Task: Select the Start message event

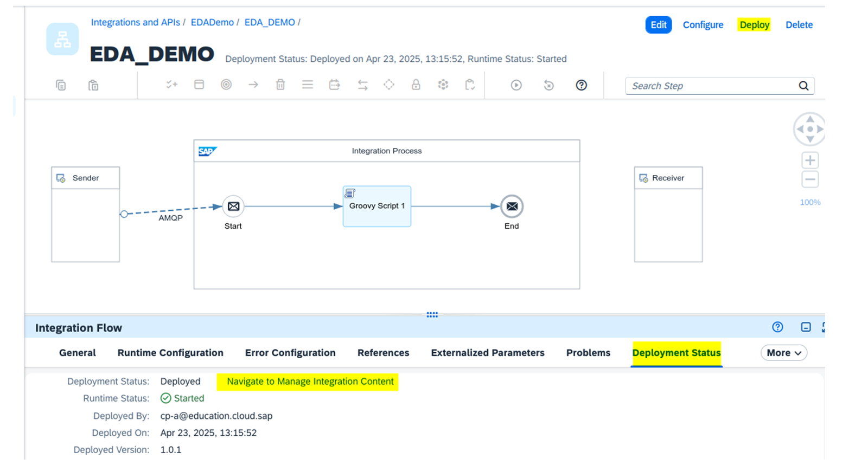Action: pos(233,206)
